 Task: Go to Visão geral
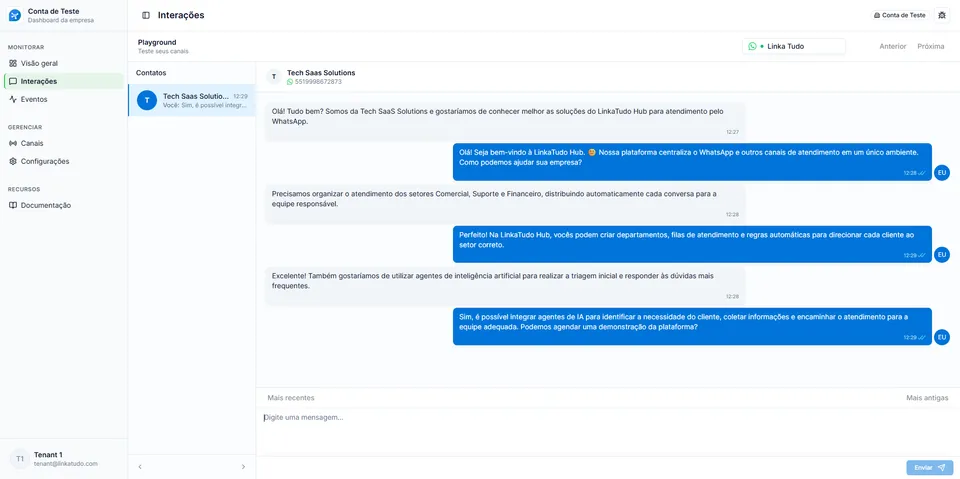(x=64, y=63)
